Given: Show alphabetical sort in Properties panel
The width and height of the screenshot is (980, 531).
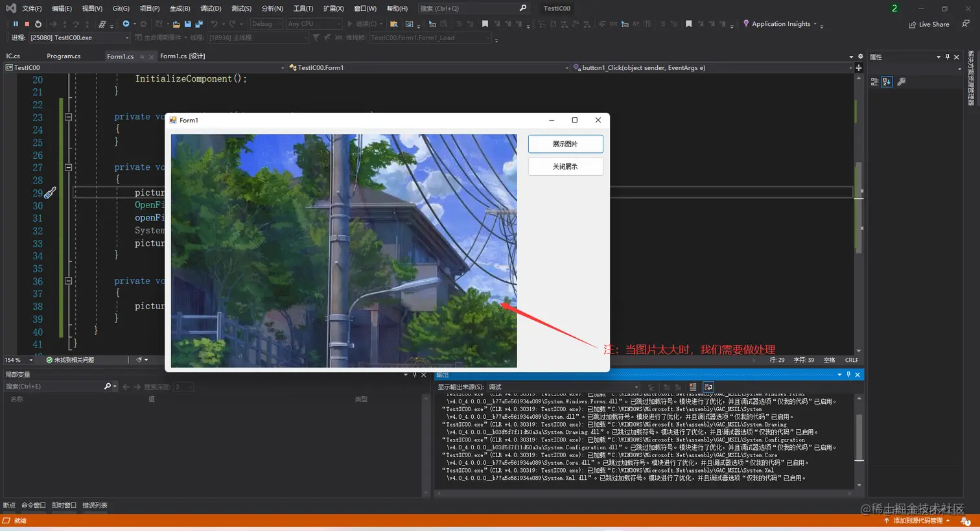Looking at the screenshot, I should click(x=887, y=82).
